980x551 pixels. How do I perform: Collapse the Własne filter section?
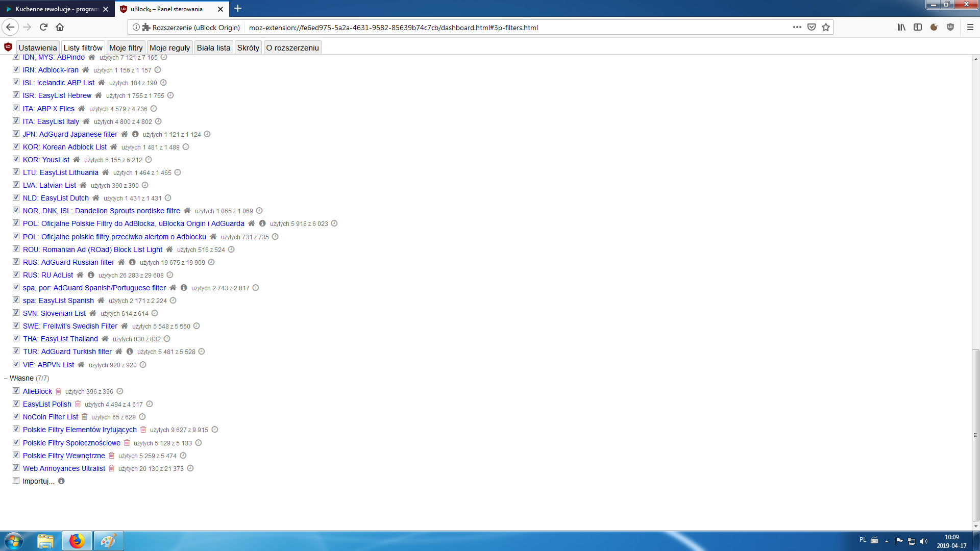7,378
